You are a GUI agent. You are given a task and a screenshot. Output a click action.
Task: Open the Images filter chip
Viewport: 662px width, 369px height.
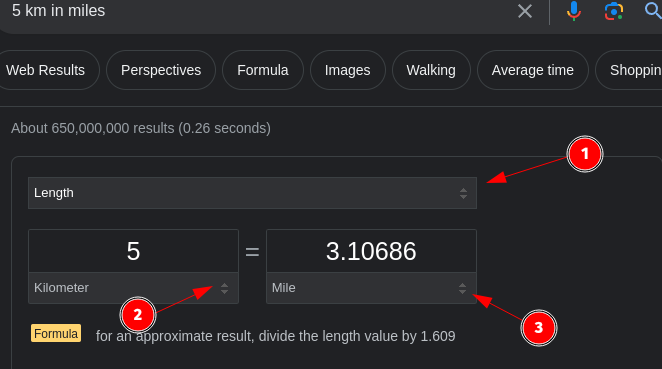[x=347, y=70]
